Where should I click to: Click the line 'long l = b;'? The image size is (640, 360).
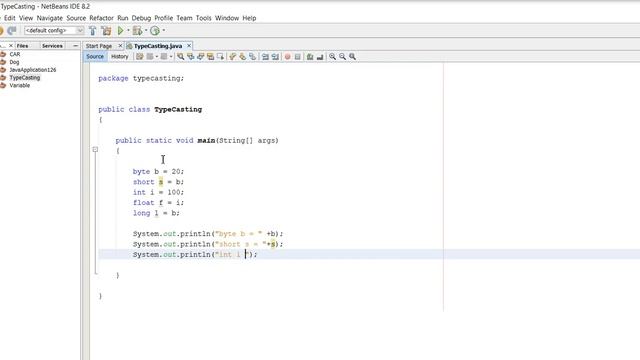156,213
